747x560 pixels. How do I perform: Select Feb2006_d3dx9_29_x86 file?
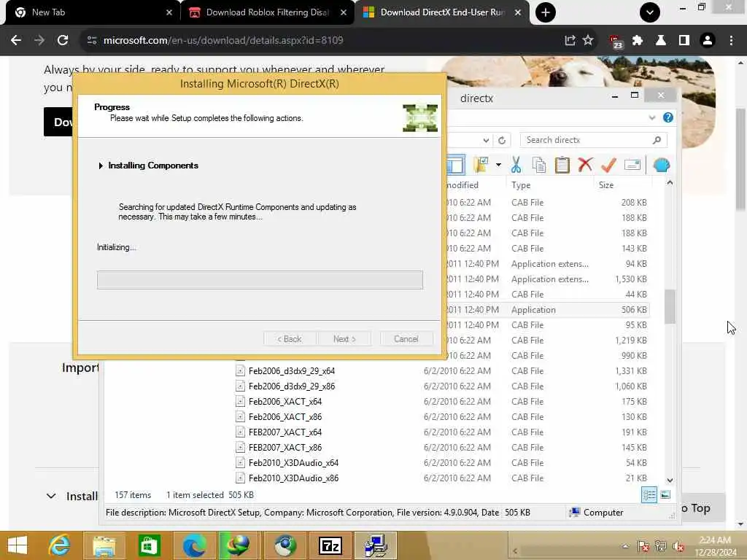click(x=292, y=386)
